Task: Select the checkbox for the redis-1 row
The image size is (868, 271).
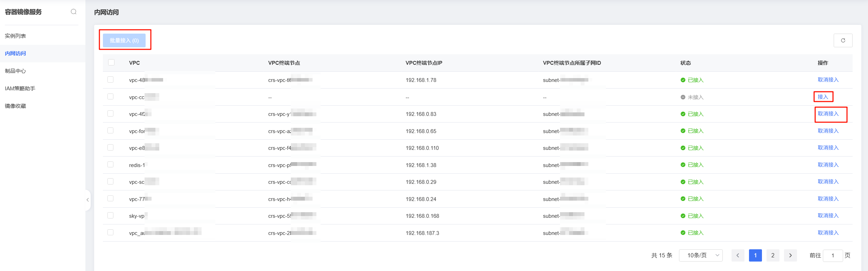Action: click(x=111, y=165)
